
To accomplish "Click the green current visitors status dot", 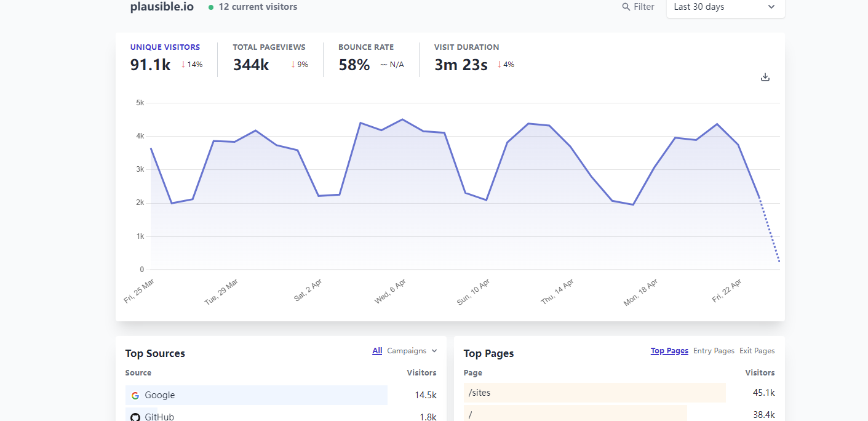I will tap(211, 7).
